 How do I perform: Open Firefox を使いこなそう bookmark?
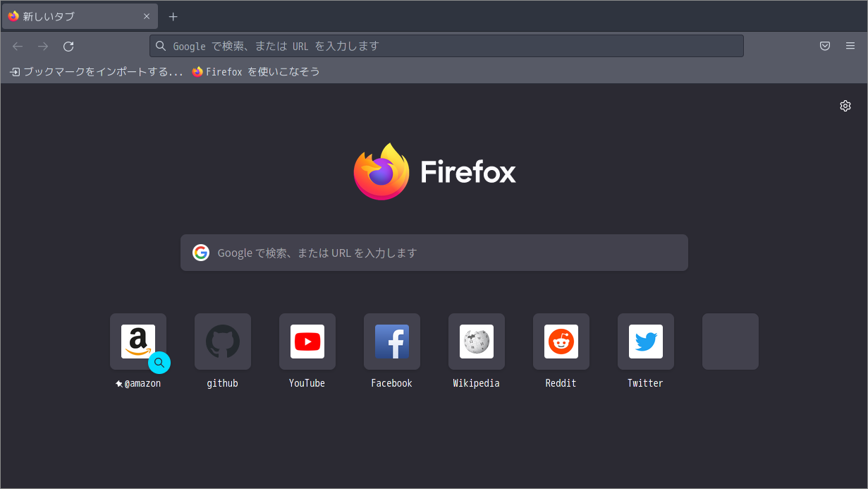[256, 72]
